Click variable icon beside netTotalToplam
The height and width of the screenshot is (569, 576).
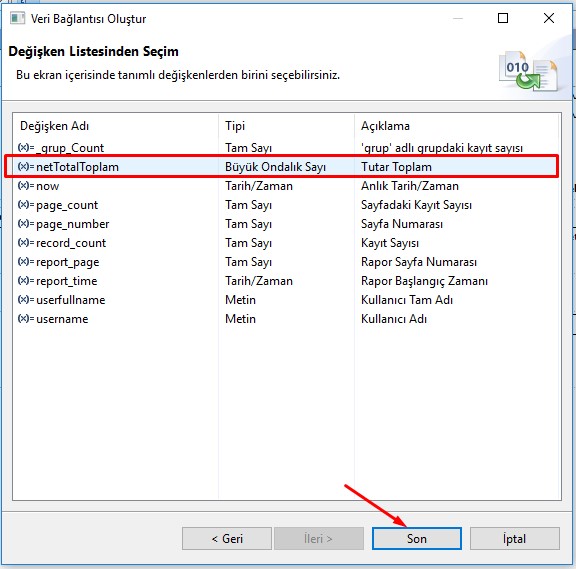point(26,166)
